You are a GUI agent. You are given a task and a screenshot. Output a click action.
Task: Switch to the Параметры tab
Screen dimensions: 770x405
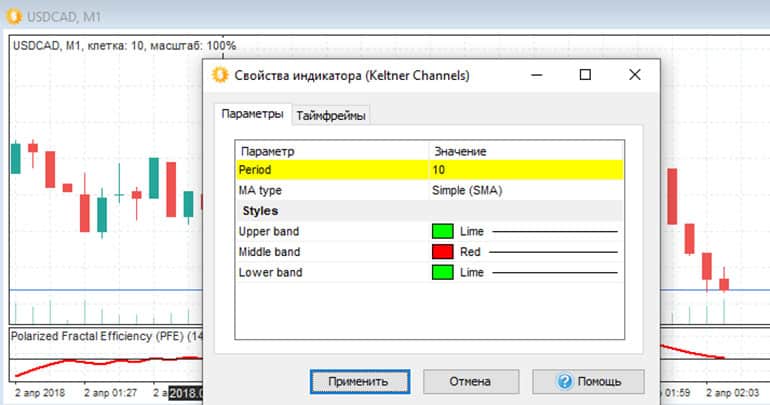coord(252,114)
